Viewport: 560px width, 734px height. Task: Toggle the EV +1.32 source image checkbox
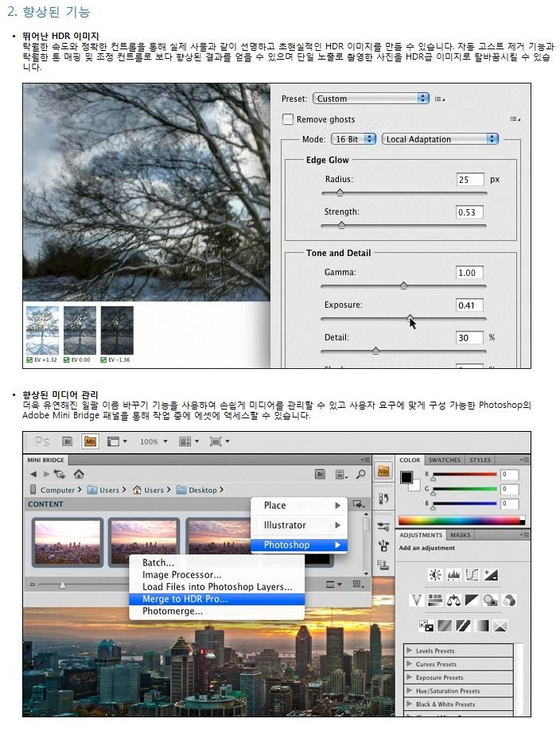[29, 360]
